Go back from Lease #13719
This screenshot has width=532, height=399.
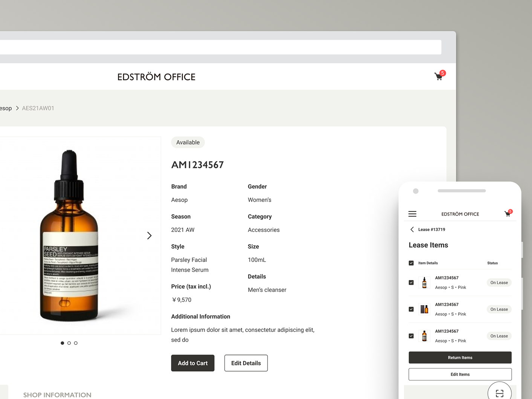click(x=412, y=229)
